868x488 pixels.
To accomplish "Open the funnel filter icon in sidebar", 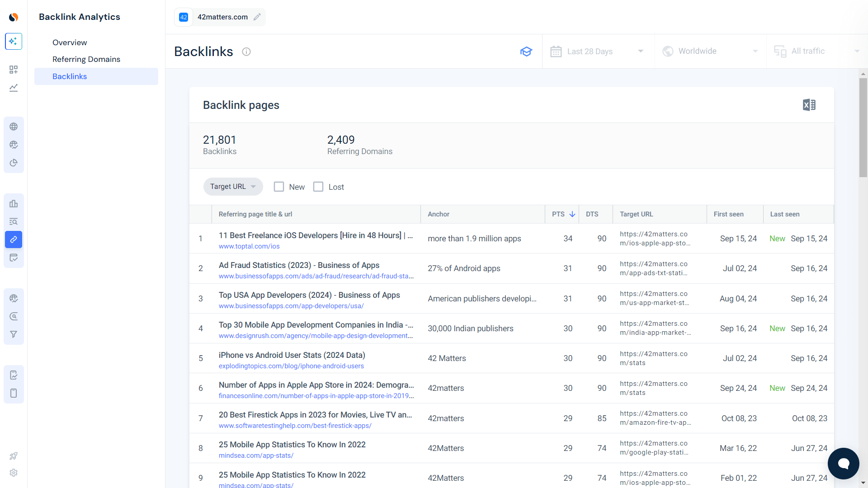I will click(x=14, y=334).
